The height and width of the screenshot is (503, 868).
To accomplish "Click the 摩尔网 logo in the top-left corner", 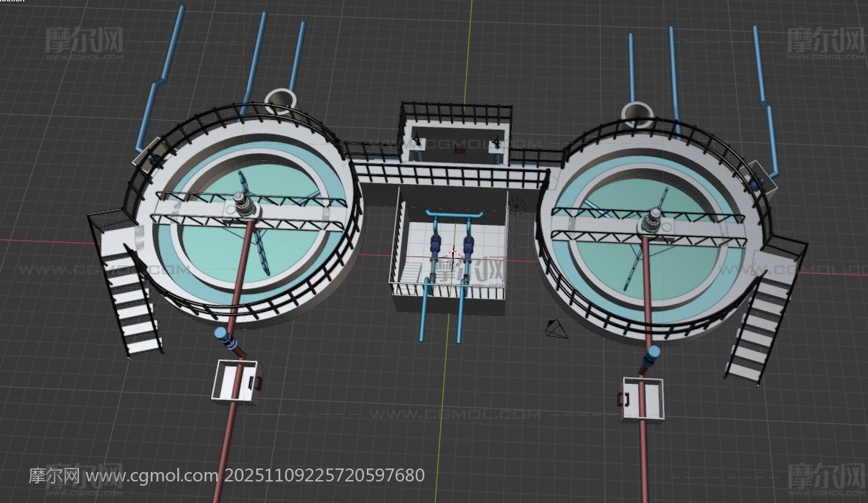I will pos(84,42).
